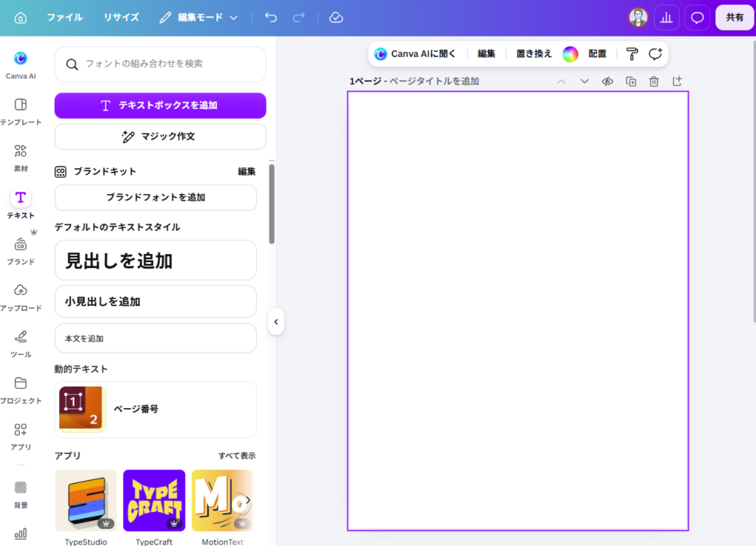Screen dimensions: 756x546
Task: Open the 背景 background sidebar tab
Action: click(20, 494)
